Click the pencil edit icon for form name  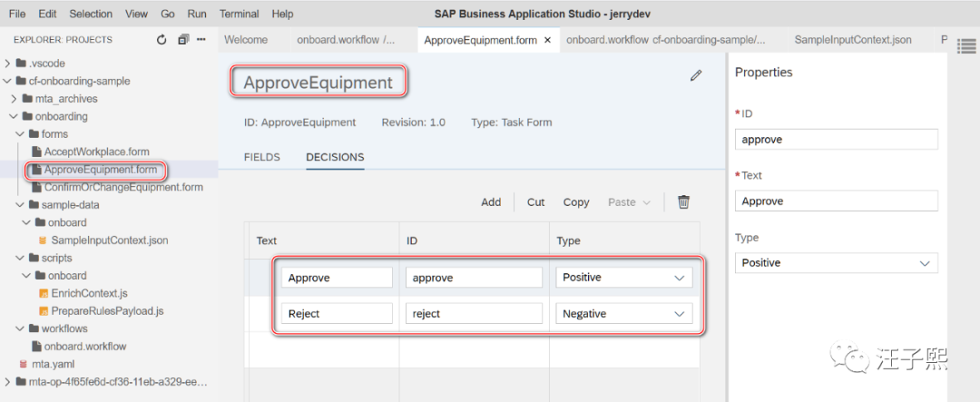pos(696,76)
